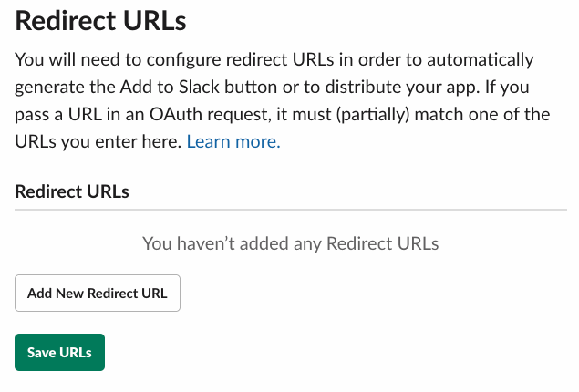579x392 pixels.
Task: Save redirect settings with Save URLs
Action: (60, 353)
